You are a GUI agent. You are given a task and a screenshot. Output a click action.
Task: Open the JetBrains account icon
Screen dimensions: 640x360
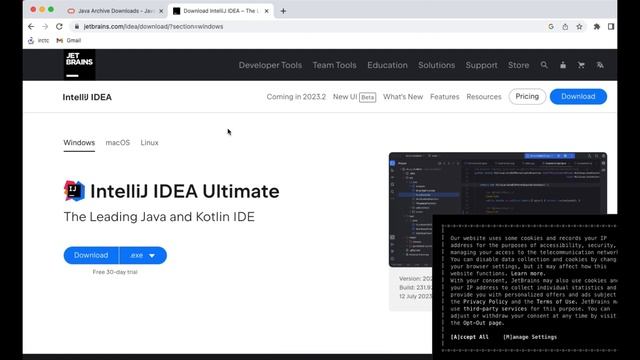(563, 65)
